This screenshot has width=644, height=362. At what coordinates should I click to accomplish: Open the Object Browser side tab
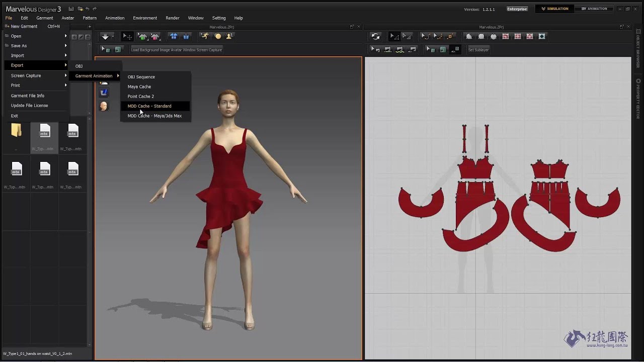(x=638, y=49)
